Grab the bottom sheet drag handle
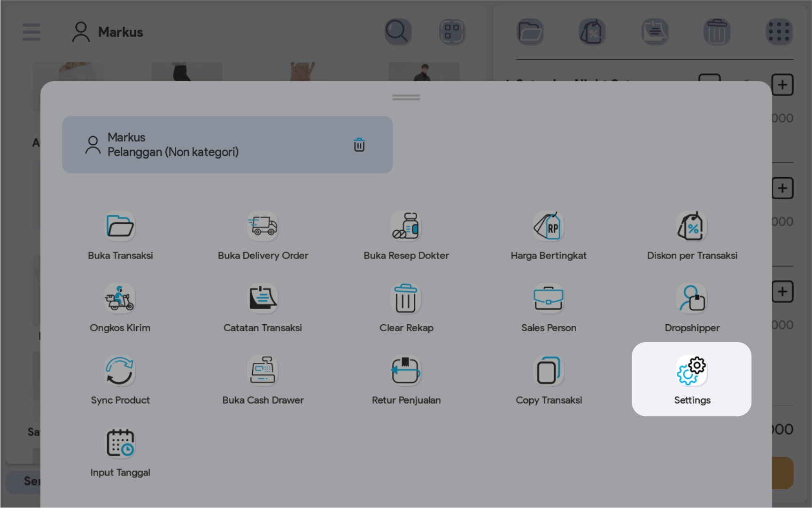 coord(406,97)
